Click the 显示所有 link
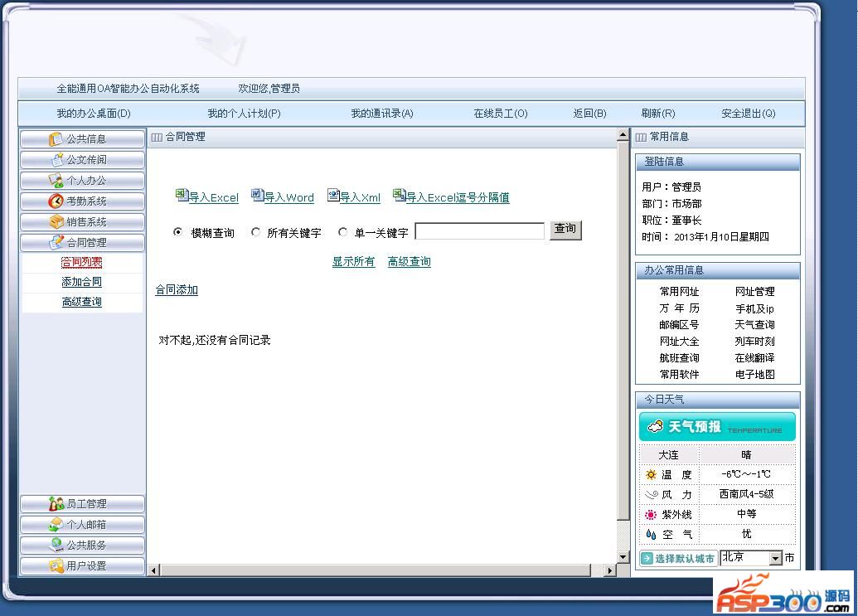Viewport: 858px width, 616px height. pyautogui.click(x=353, y=262)
